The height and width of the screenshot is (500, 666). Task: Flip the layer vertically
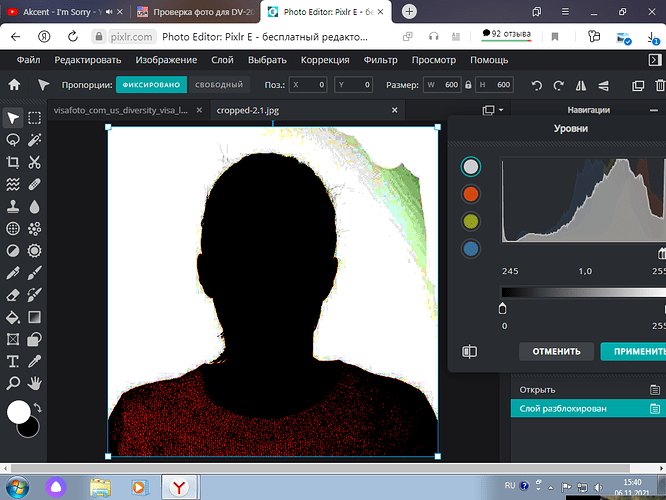tap(603, 85)
